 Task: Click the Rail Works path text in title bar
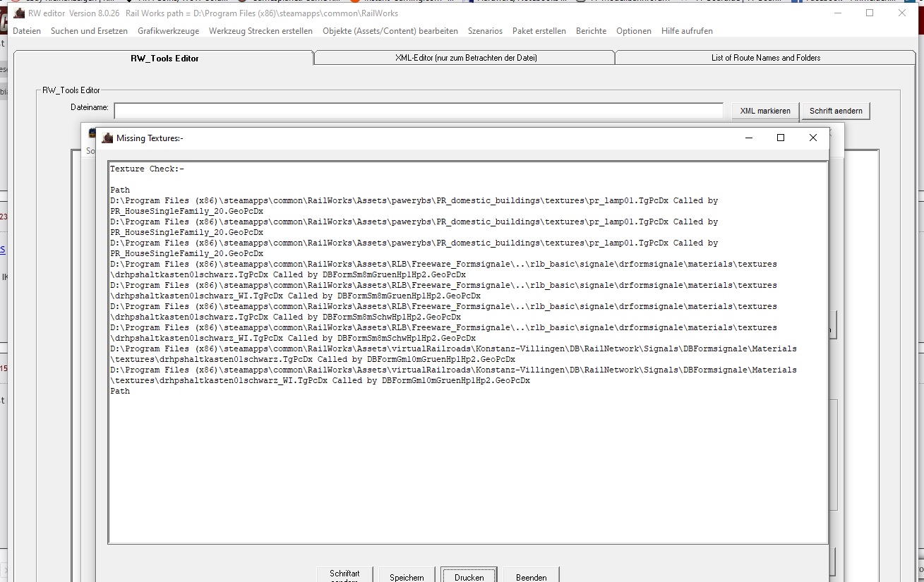click(262, 13)
